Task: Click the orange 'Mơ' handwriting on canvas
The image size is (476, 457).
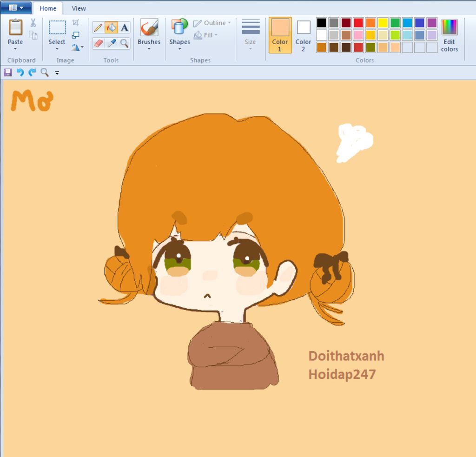Action: pyautogui.click(x=32, y=100)
